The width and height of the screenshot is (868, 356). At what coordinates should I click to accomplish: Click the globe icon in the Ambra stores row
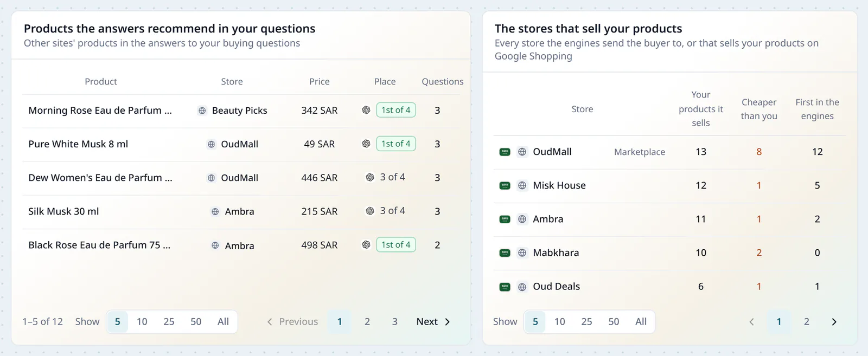click(522, 219)
